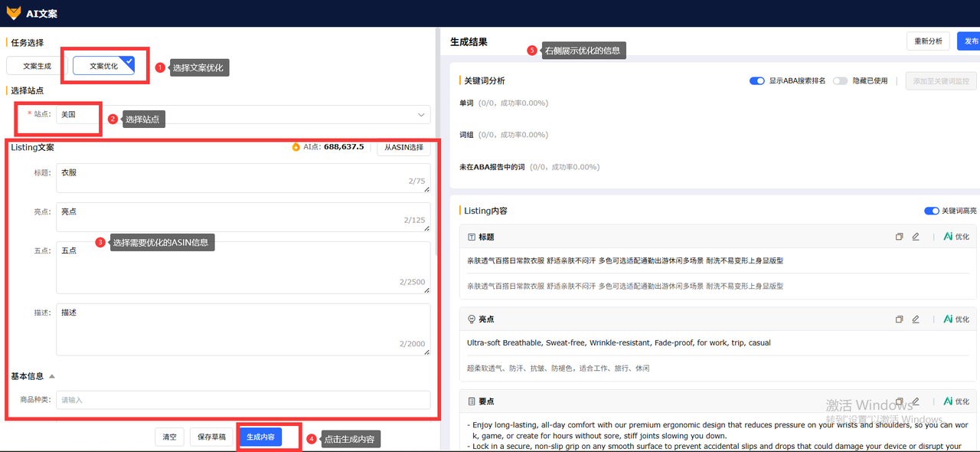Copy the 要点 section content
The height and width of the screenshot is (452, 980).
pos(900,401)
